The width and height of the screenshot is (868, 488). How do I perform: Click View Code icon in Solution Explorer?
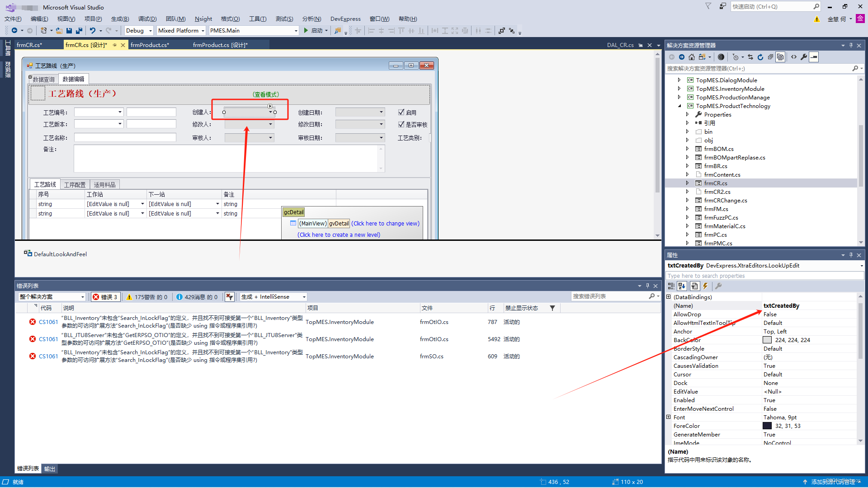794,57
